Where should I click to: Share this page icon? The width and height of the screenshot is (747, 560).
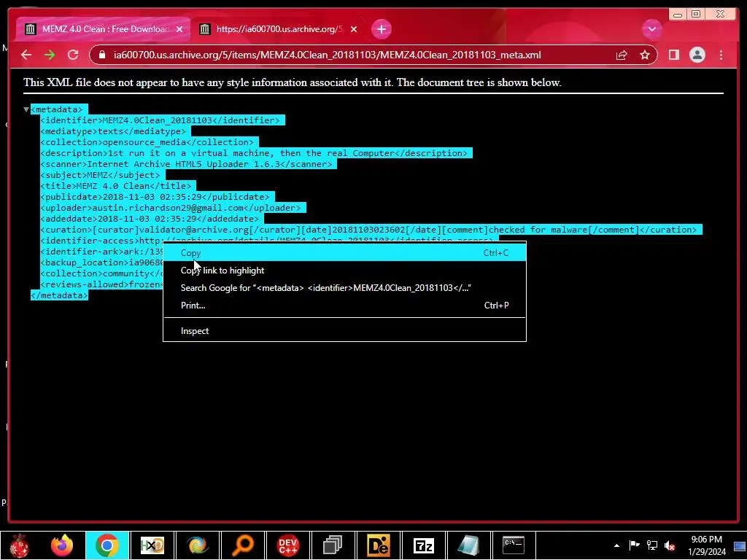point(622,55)
